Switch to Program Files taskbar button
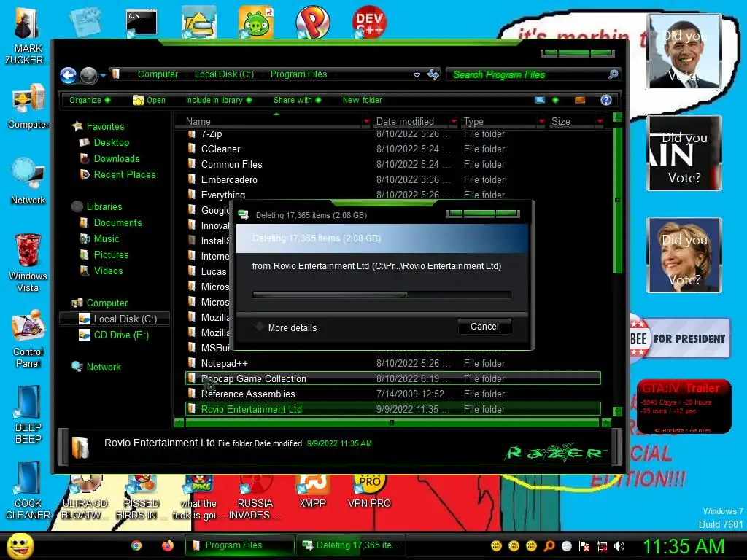The image size is (747, 560). point(239,545)
